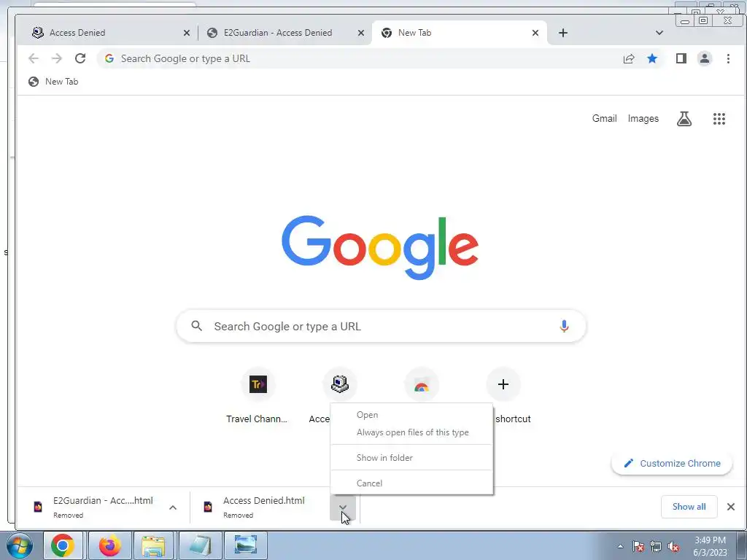The width and height of the screenshot is (747, 560).
Task: Click the E2Guardian download file icon
Action: pos(38,507)
